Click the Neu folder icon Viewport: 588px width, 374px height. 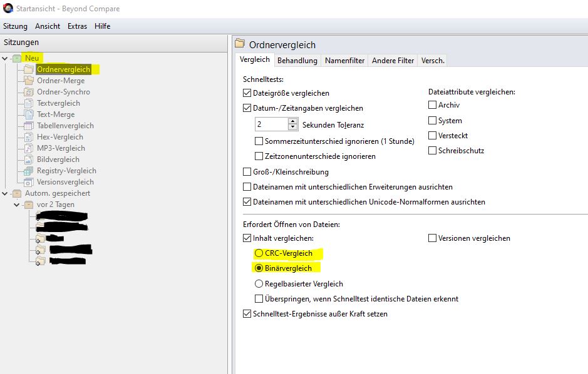(17, 58)
